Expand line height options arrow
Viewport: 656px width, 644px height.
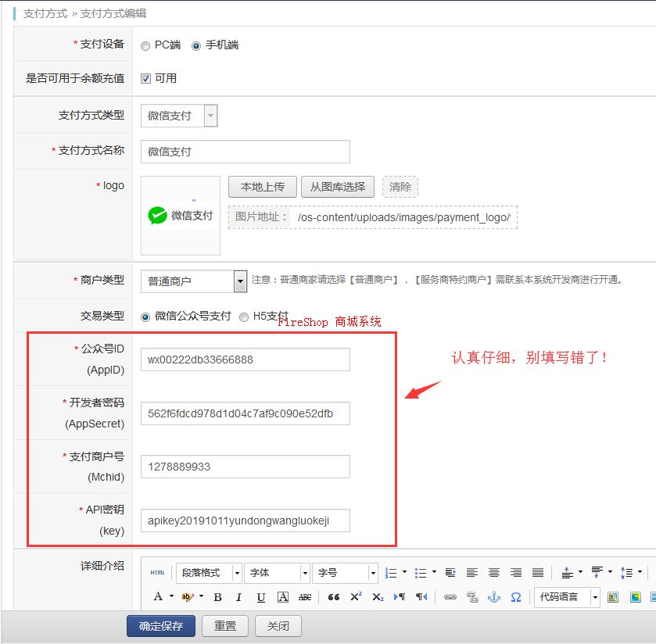click(x=640, y=571)
